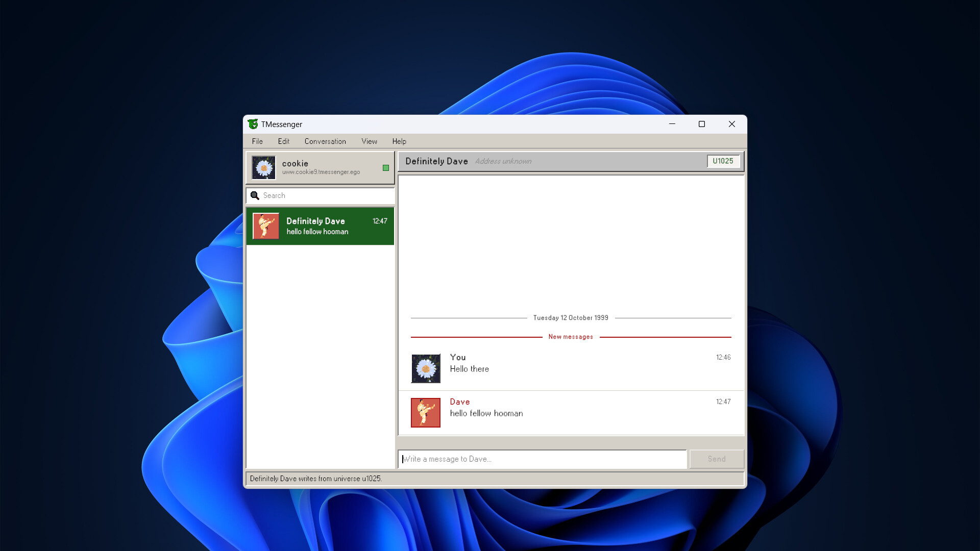
Task: Close the TMessenger window
Action: tap(732, 124)
